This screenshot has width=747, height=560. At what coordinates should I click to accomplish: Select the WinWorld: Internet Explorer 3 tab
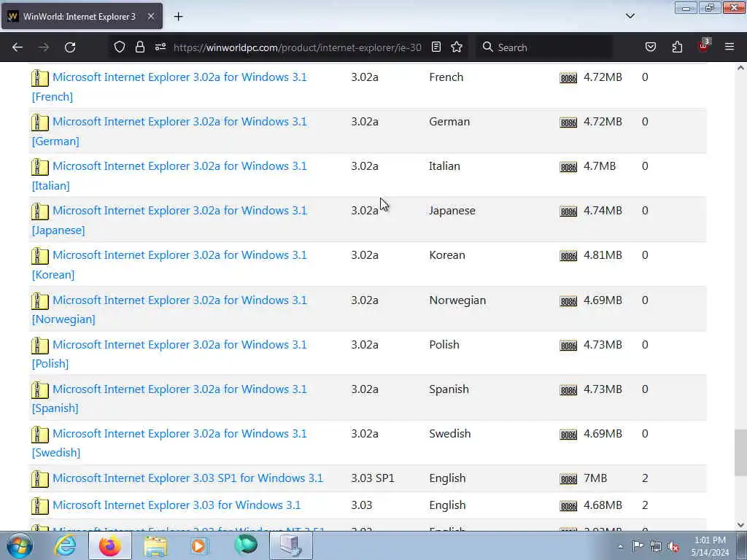(x=82, y=17)
